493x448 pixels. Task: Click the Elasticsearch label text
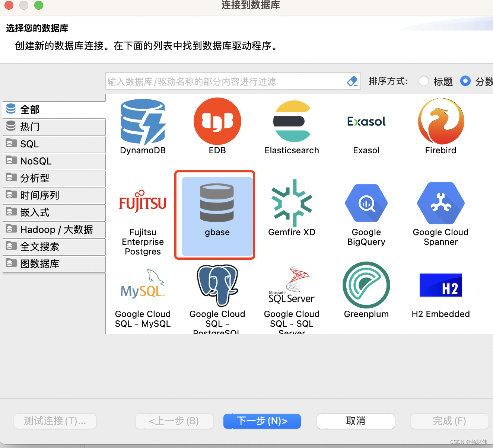292,150
